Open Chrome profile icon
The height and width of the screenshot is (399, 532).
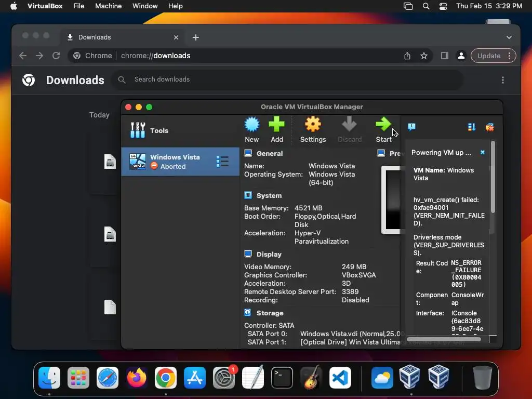pyautogui.click(x=461, y=56)
